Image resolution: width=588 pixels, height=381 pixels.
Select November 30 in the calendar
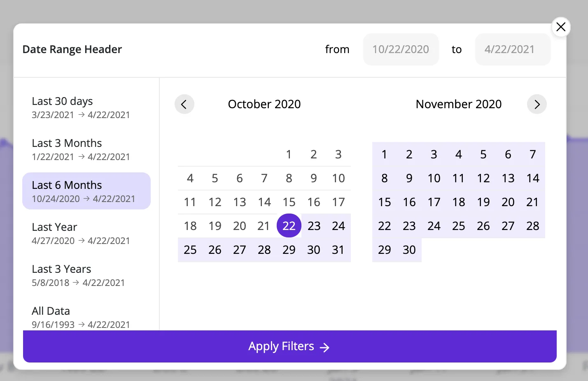click(x=409, y=250)
